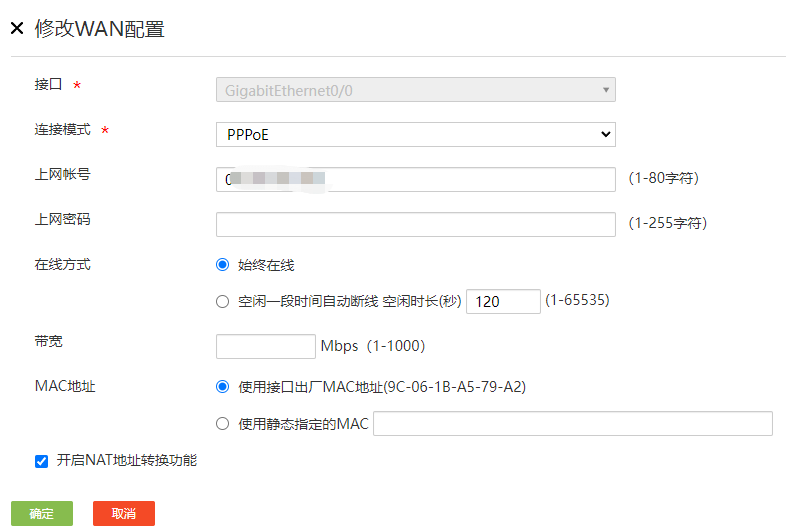Choose 空闲一段时间自动断线 radio option
Viewport: 786px width, 532px height.
(223, 301)
